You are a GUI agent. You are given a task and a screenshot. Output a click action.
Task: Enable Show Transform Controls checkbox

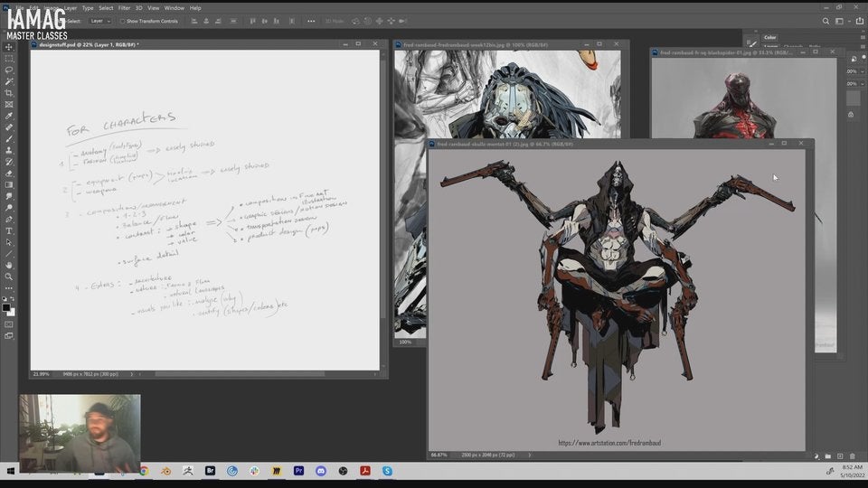pyautogui.click(x=122, y=21)
